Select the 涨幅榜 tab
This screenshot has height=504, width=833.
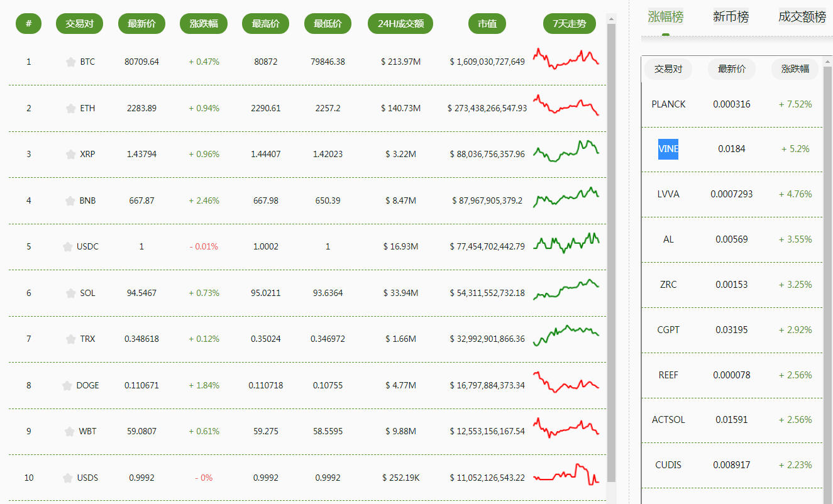point(666,17)
